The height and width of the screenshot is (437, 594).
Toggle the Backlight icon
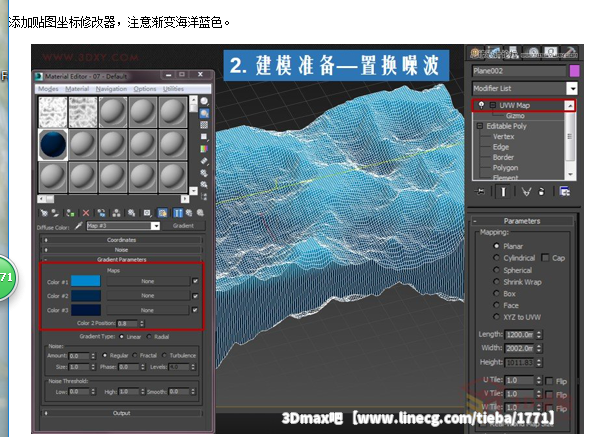click(x=204, y=113)
